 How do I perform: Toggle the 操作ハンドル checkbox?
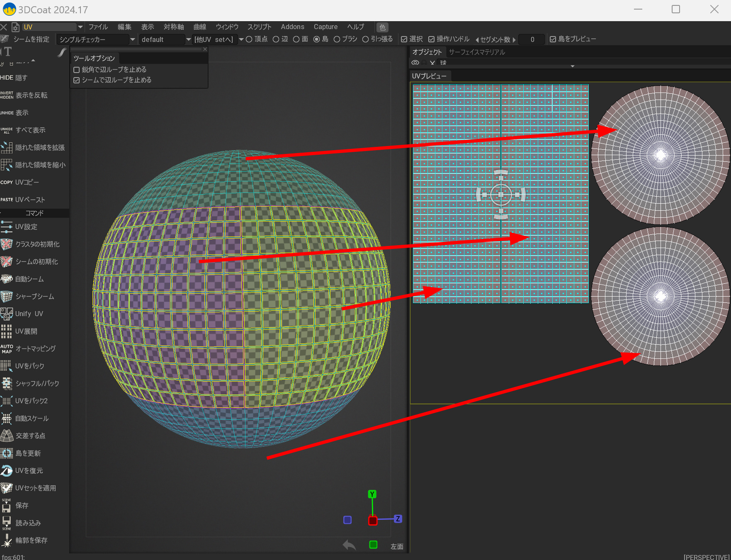click(432, 39)
